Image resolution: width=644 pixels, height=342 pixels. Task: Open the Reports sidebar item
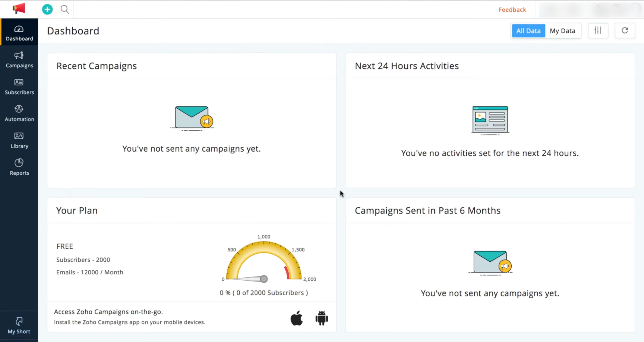[x=19, y=167]
